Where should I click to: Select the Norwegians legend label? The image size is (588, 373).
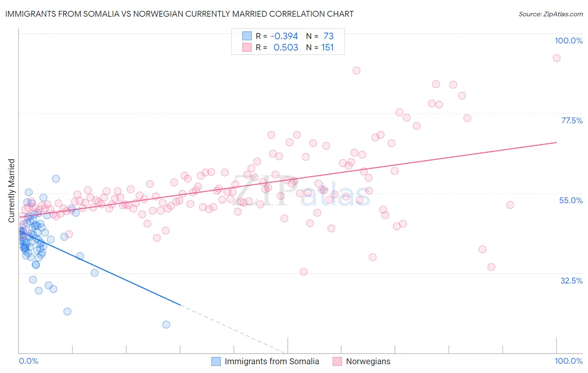click(368, 361)
